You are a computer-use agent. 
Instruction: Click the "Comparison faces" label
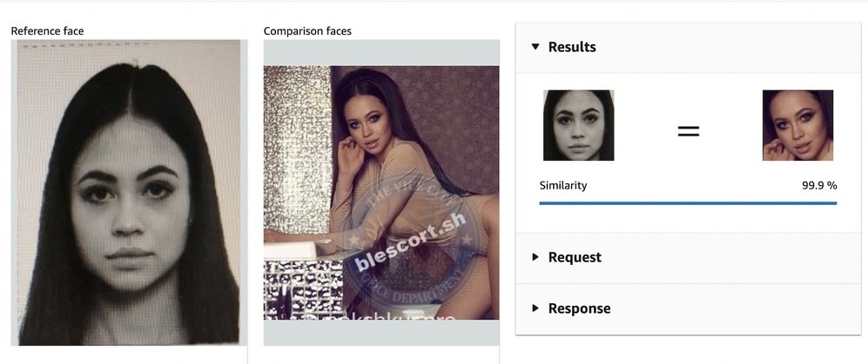click(307, 31)
